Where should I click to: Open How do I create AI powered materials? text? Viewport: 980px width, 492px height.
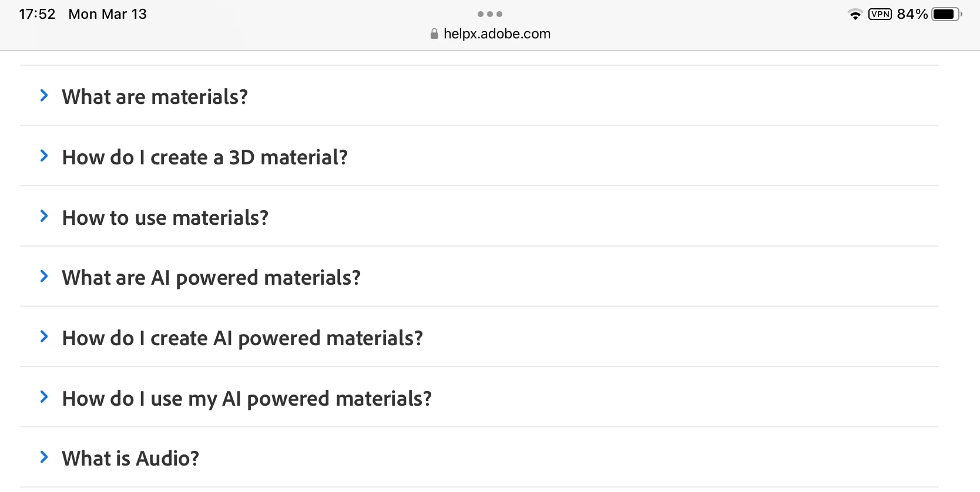(243, 338)
